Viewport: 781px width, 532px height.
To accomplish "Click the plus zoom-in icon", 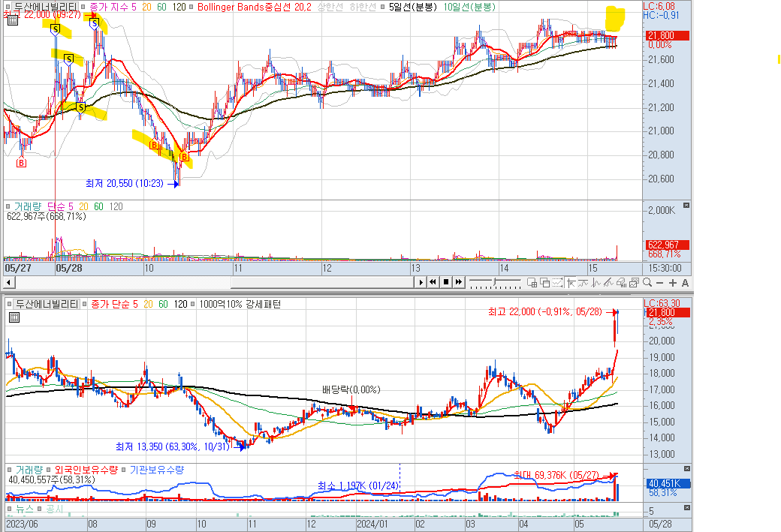I will coord(672,283).
